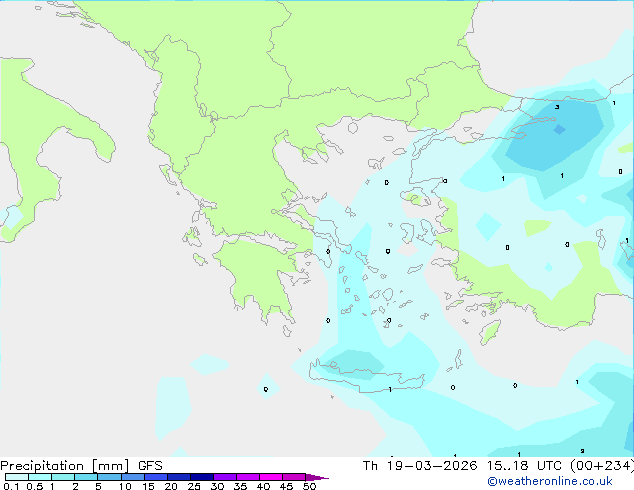Click the '25' legend scale label
The width and height of the screenshot is (634, 490).
194,486
